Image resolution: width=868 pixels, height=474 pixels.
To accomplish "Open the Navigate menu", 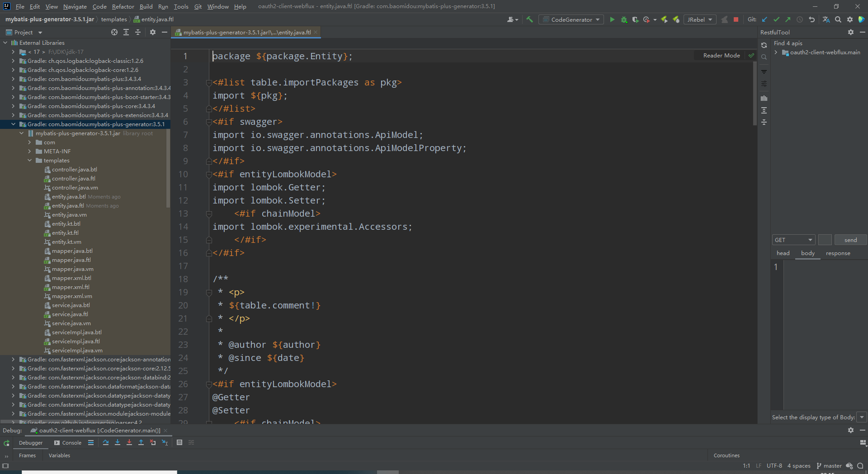I will (75, 6).
